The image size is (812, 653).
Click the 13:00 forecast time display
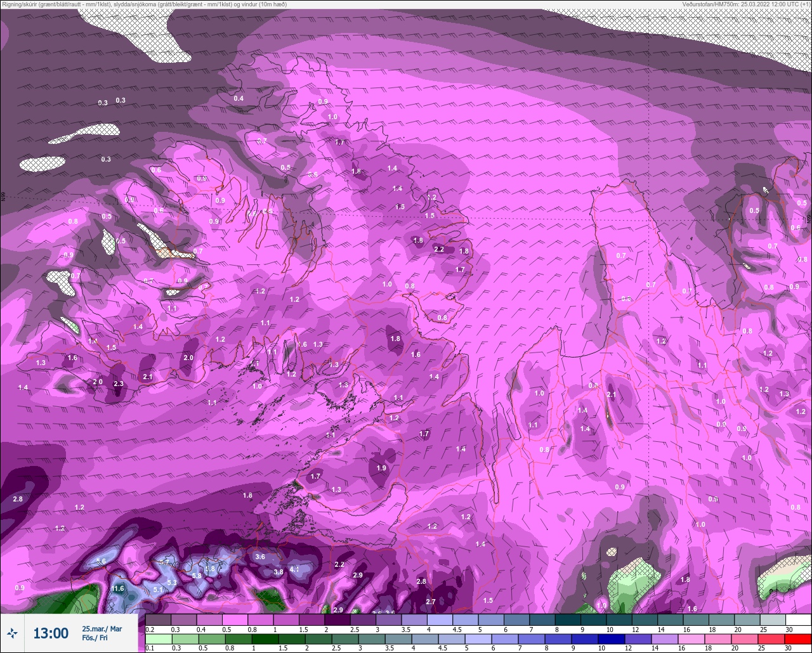[x=51, y=633]
